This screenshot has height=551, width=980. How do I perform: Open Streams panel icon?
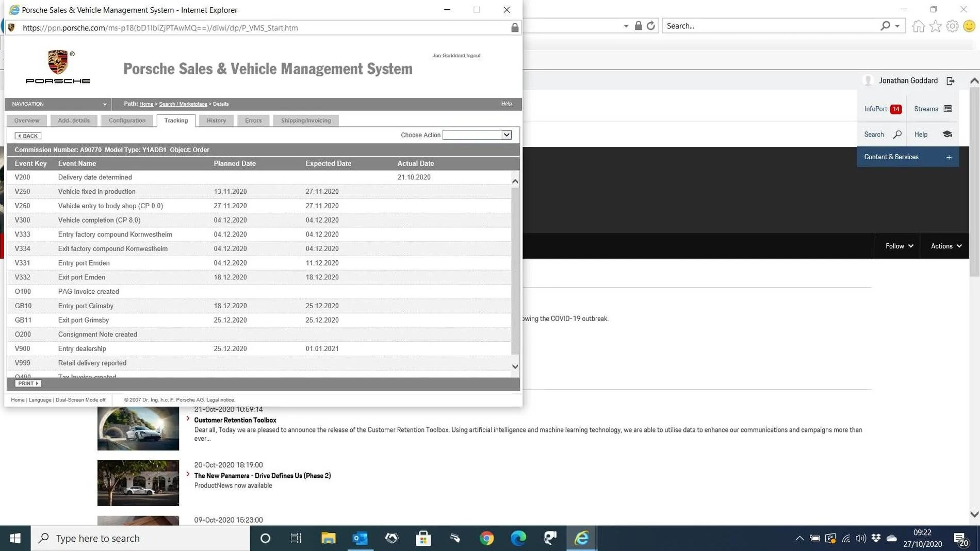(x=948, y=109)
